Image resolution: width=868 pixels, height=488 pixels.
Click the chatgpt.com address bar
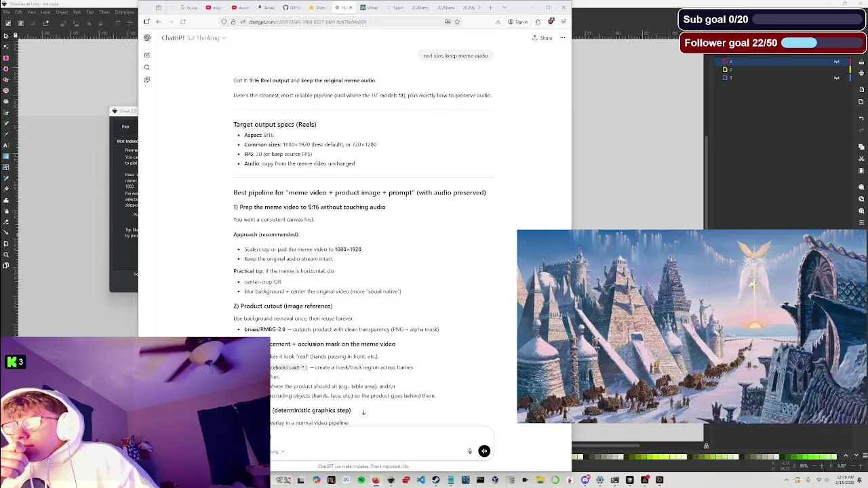click(x=339, y=22)
